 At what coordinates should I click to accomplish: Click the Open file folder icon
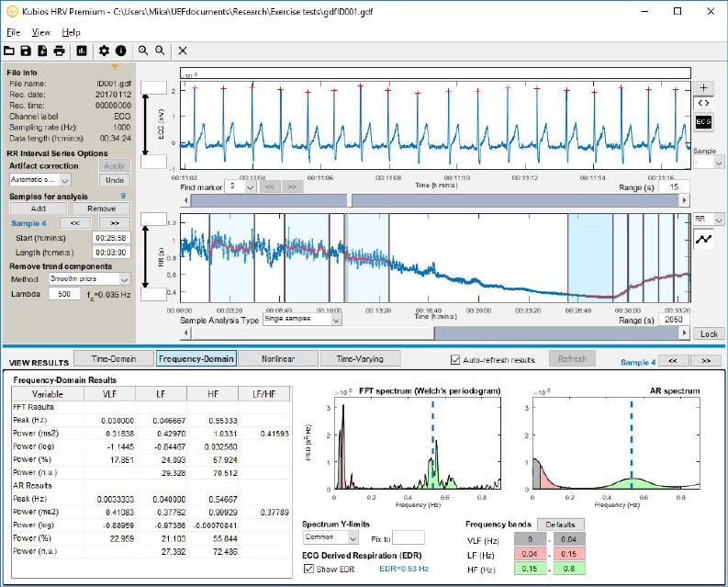tap(9, 51)
